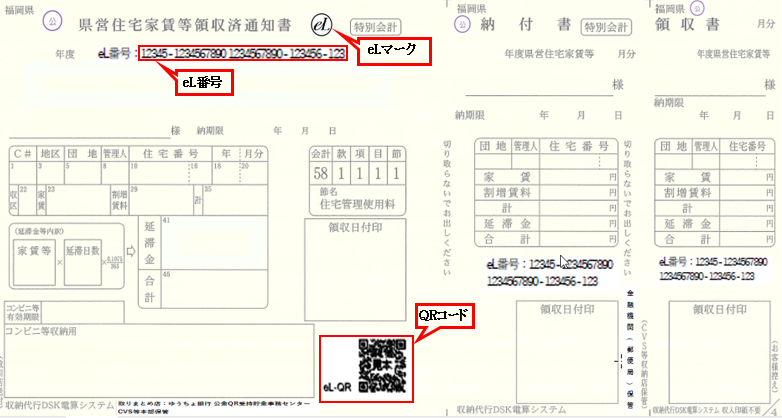Viewport: 782px width, 418px height.
Task: Click the 団地 header in the 納付書 table
Action: coord(493,147)
